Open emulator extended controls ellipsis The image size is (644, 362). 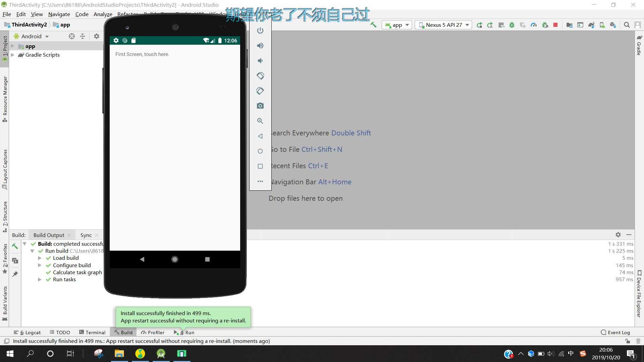tap(260, 181)
